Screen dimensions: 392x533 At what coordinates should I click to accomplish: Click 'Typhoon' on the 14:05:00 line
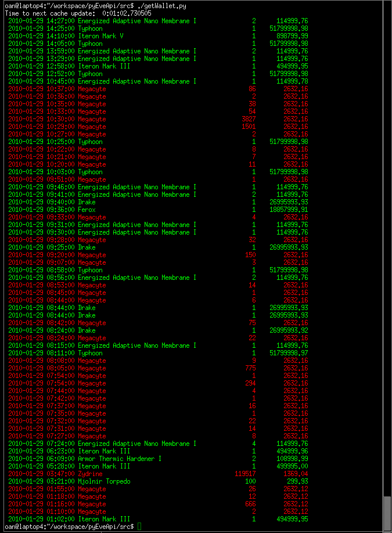click(x=90, y=44)
